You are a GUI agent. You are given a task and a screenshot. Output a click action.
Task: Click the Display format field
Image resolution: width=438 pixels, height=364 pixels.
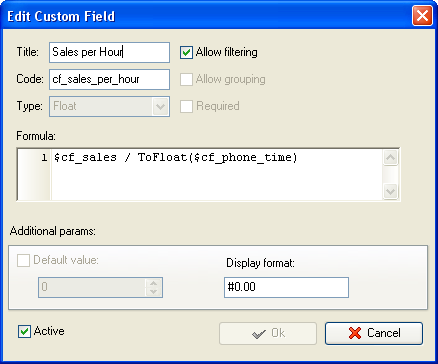pos(286,287)
